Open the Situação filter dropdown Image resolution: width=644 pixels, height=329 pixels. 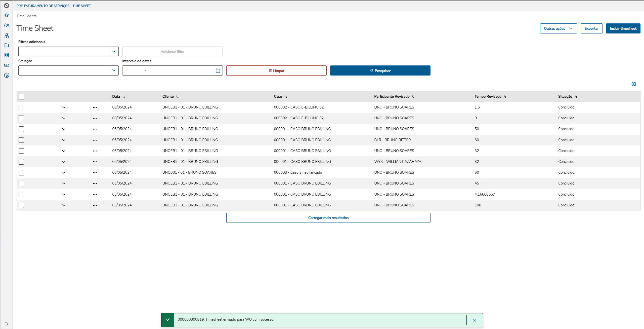pyautogui.click(x=114, y=70)
